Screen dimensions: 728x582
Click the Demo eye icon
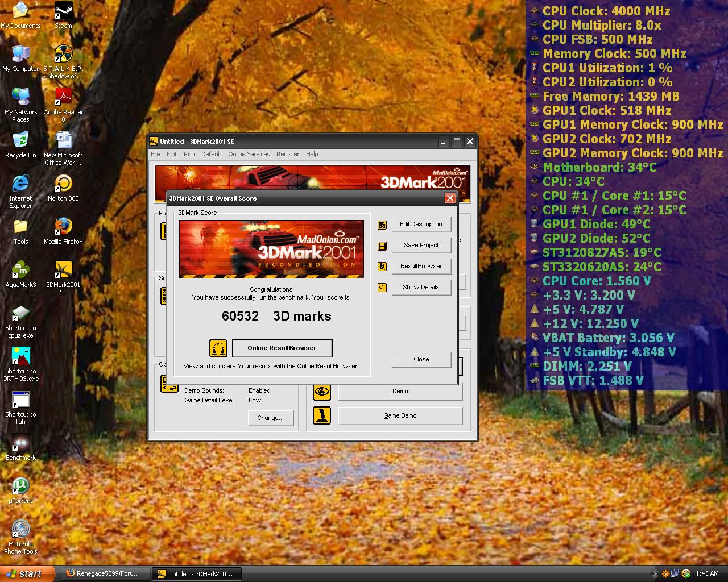pyautogui.click(x=322, y=391)
